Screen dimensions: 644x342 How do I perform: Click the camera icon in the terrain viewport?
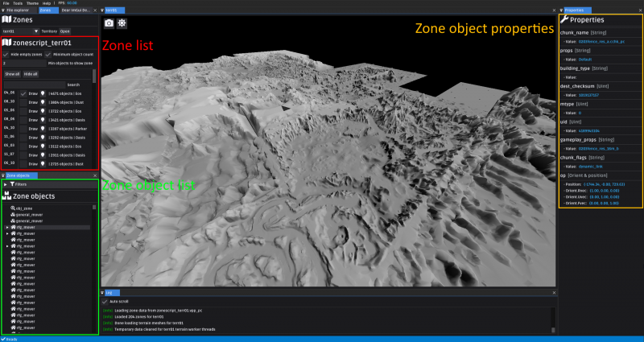tap(109, 23)
